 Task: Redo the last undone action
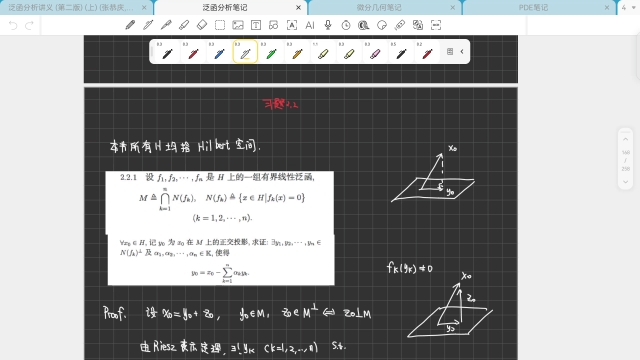coord(29,26)
